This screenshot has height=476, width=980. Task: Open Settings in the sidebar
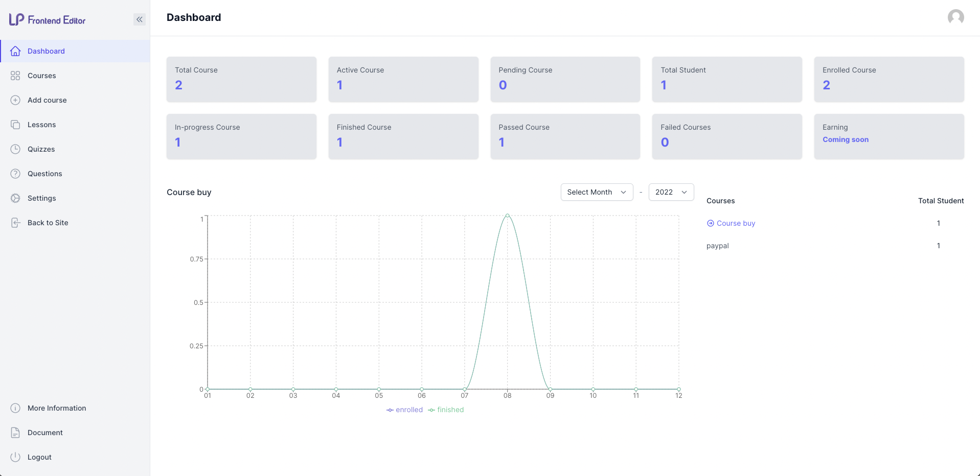coord(75,198)
